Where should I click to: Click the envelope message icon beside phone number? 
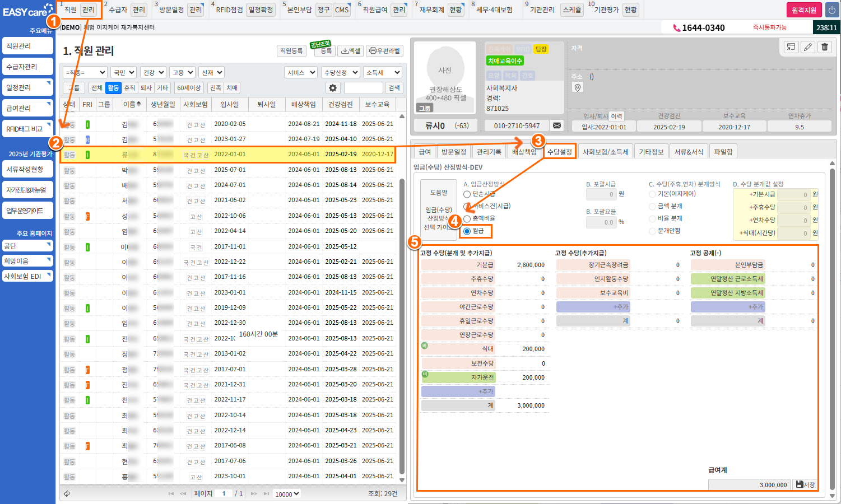click(557, 125)
